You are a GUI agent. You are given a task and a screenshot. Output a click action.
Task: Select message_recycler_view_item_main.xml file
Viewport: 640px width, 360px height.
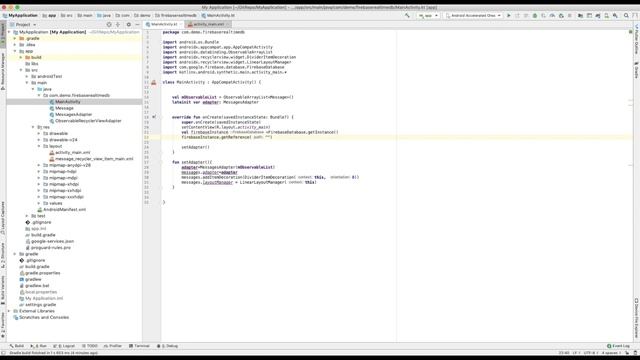tap(91, 159)
